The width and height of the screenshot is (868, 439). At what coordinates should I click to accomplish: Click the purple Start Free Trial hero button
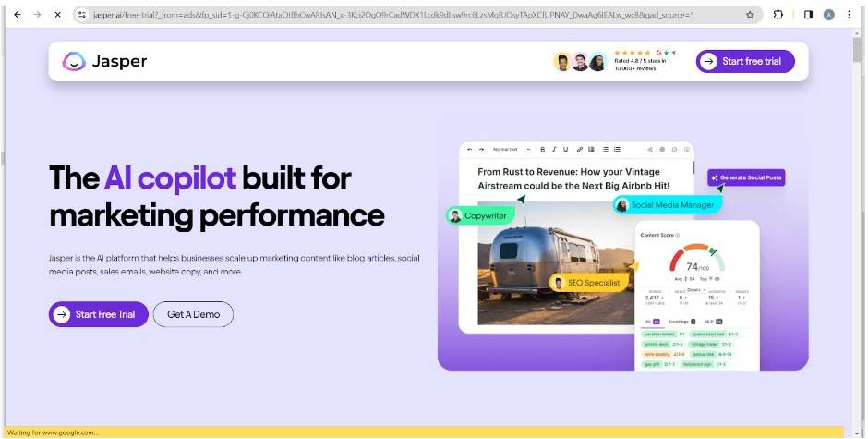pos(97,314)
